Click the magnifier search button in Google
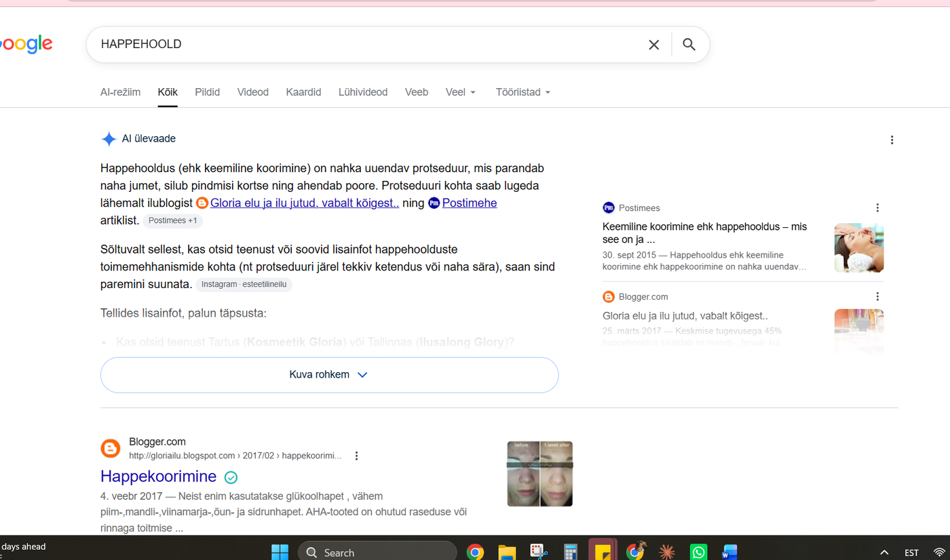The width and height of the screenshot is (950, 560). click(689, 45)
